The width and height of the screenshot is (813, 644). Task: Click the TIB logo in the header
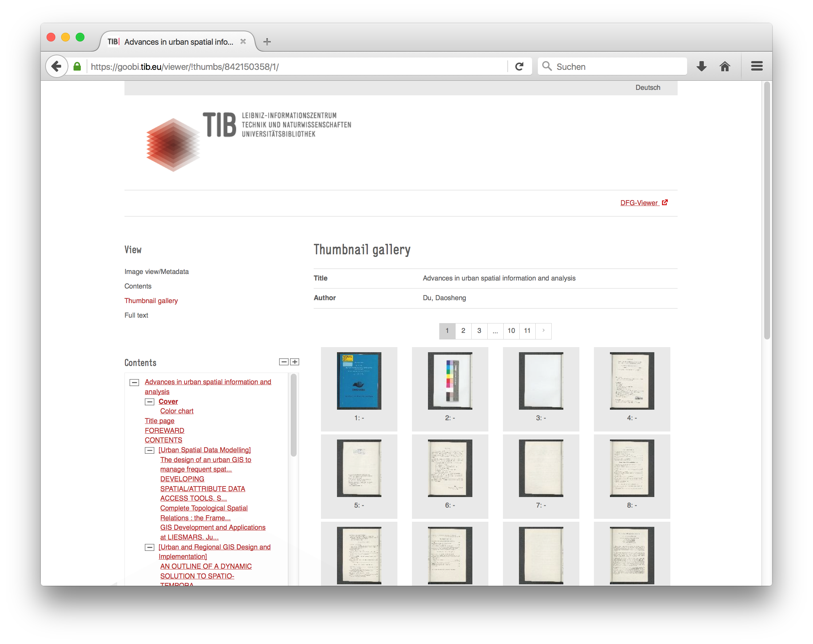(249, 142)
